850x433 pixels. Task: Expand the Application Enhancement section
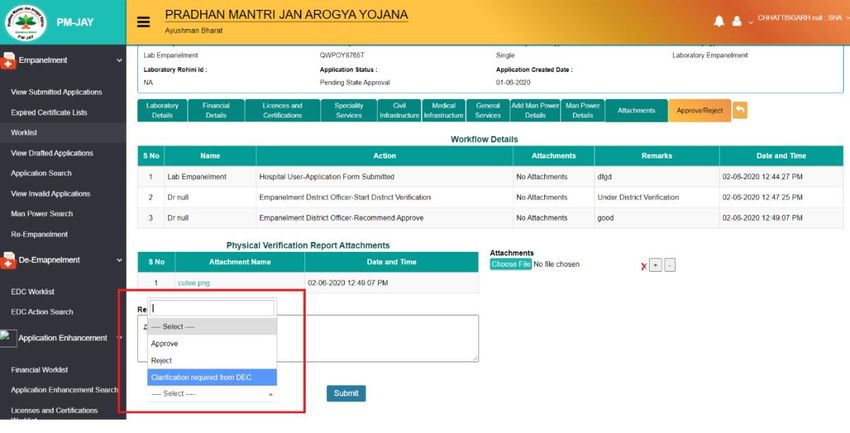point(119,338)
